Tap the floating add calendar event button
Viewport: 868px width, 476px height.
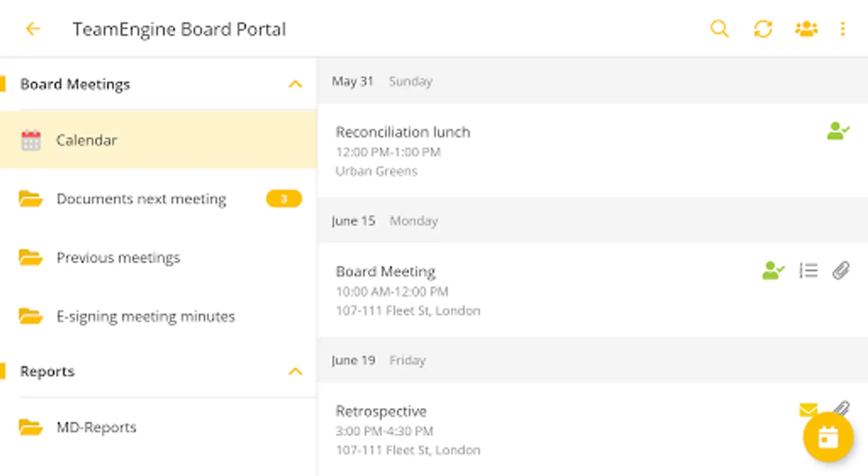coord(828,437)
